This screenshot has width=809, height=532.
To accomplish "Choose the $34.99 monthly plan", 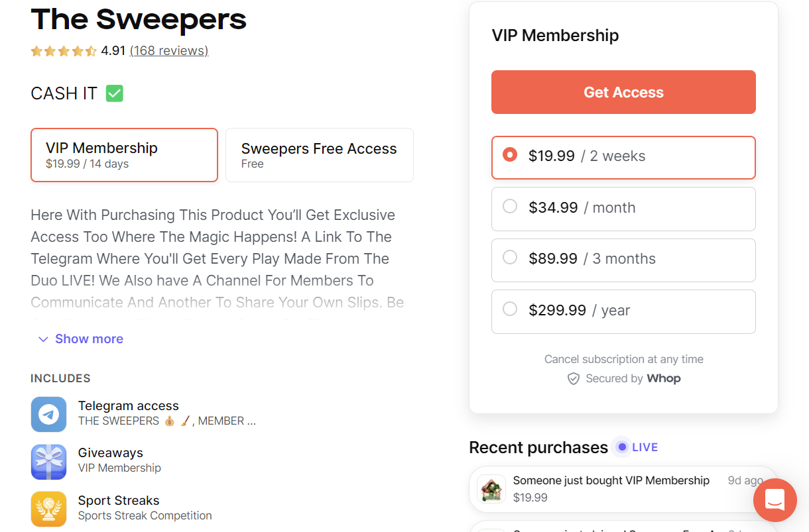I will tap(623, 209).
